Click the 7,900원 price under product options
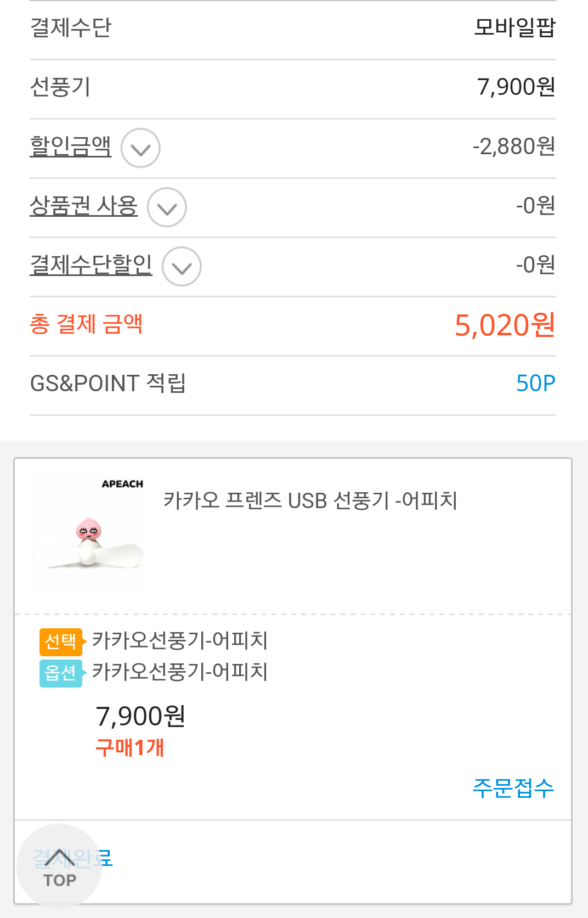 140,716
